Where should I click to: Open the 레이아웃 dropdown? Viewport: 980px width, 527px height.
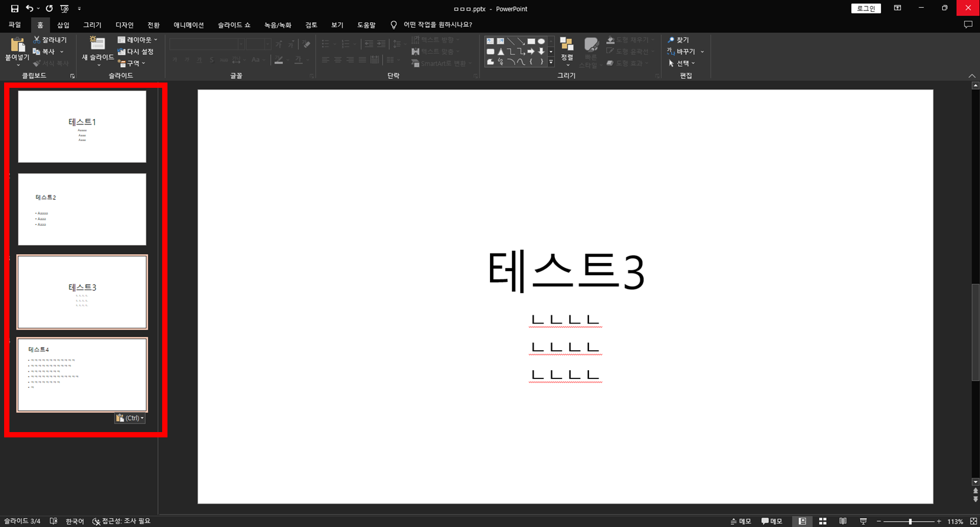pos(137,39)
